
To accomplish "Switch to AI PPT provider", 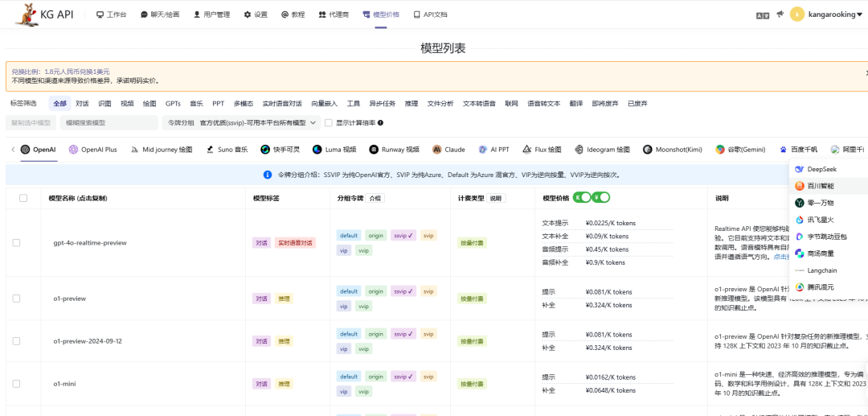I will tap(493, 150).
